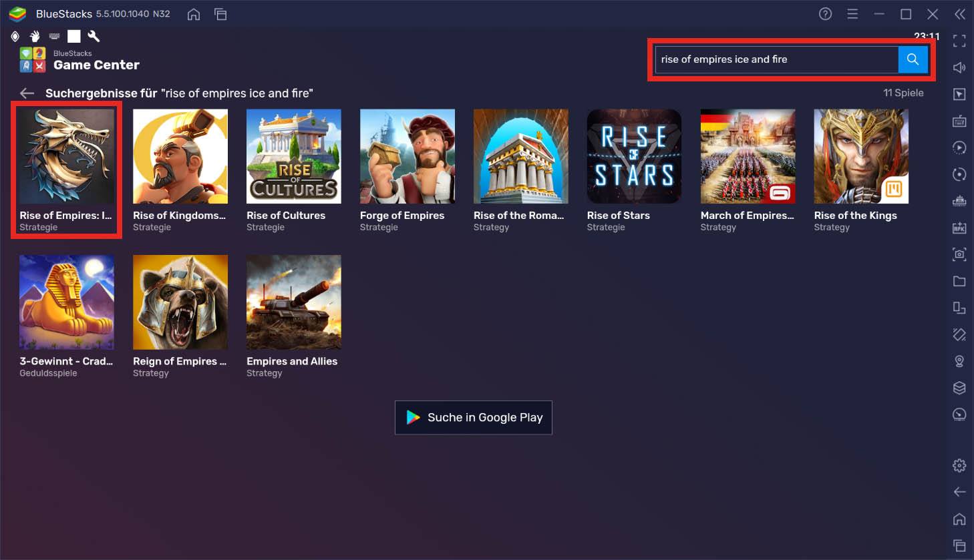Click the 'Game Center' heading text

(x=96, y=65)
